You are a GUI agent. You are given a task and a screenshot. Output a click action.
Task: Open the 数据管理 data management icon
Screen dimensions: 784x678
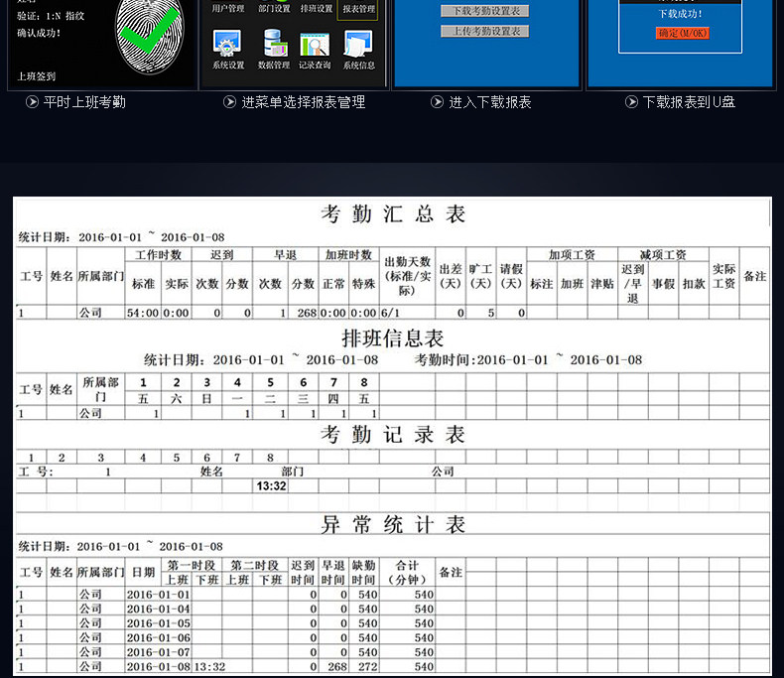(x=274, y=44)
